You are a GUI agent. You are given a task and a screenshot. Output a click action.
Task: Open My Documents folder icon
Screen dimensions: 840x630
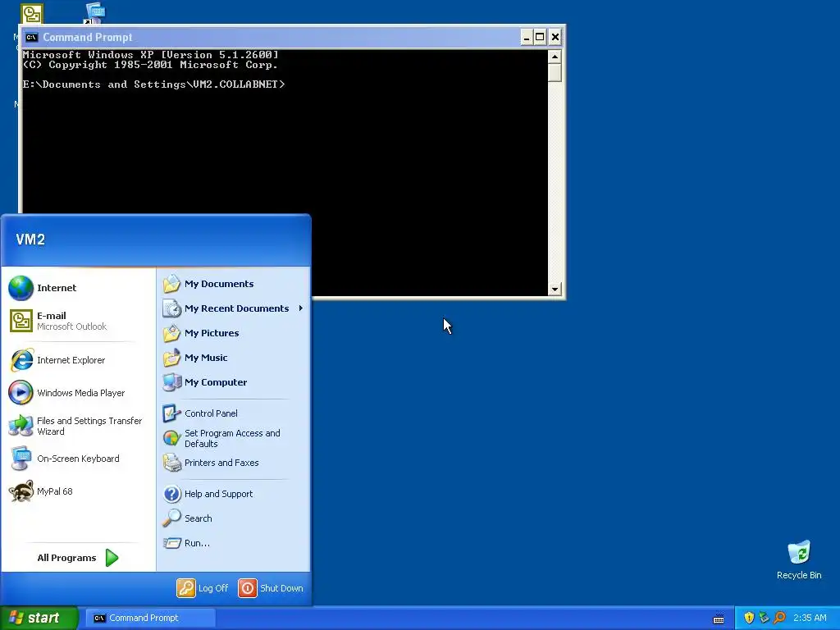(172, 284)
